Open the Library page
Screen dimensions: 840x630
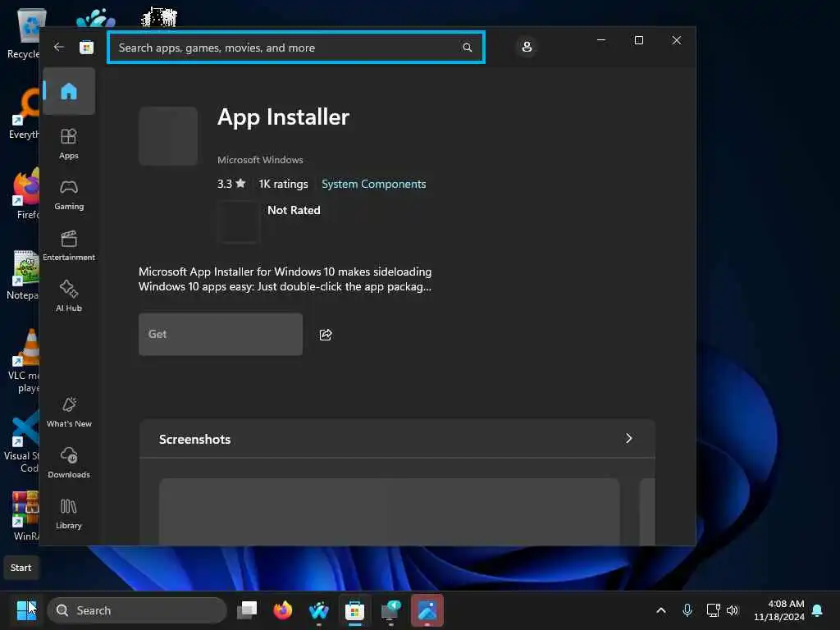click(x=69, y=514)
